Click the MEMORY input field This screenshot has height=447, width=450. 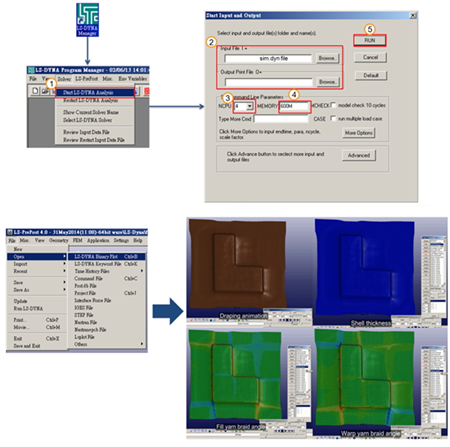click(x=295, y=106)
